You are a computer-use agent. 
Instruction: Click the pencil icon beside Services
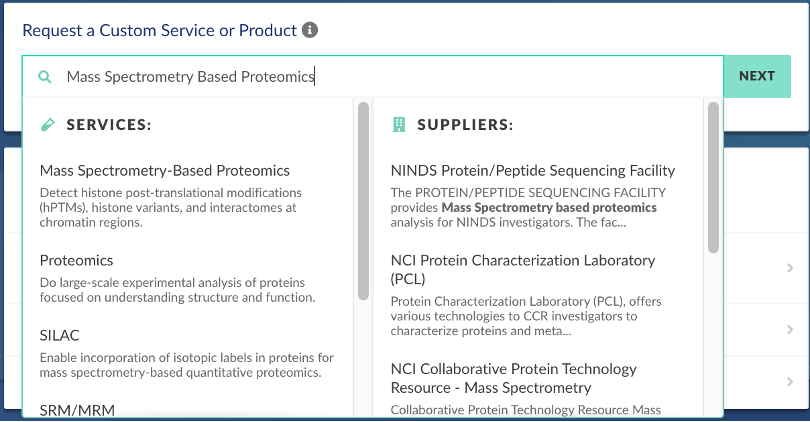pos(47,125)
